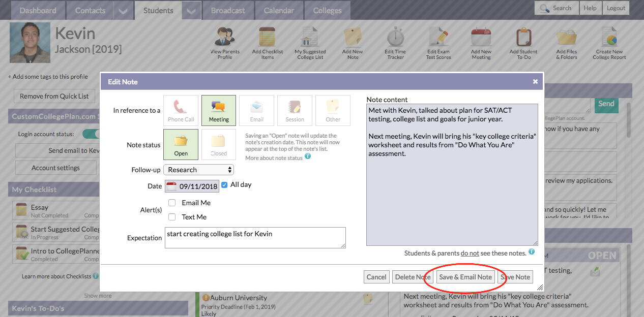Screen dimensions: 644x317
Task: Toggle Login account status switch
Action: coord(91,134)
